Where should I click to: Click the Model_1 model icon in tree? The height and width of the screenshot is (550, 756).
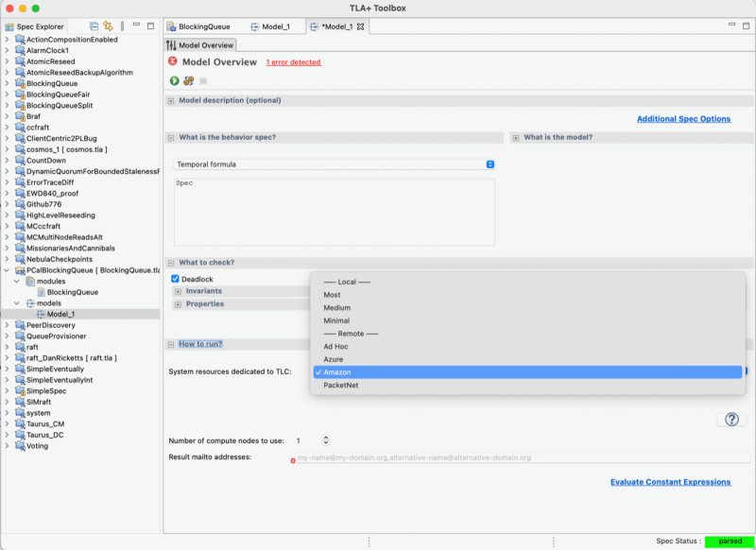[41, 315]
